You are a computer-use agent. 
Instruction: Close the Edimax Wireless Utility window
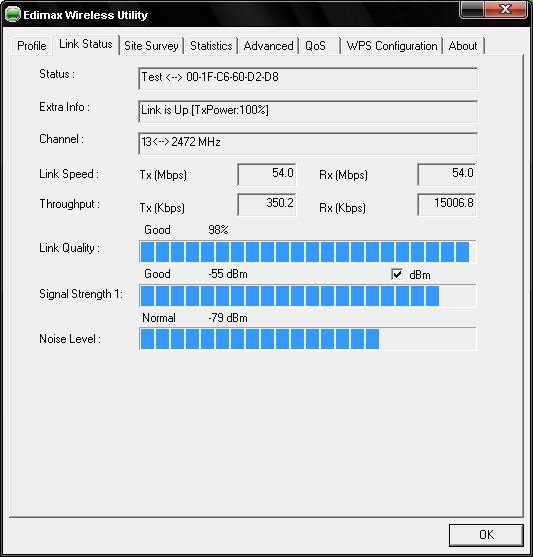pyautogui.click(x=506, y=9)
